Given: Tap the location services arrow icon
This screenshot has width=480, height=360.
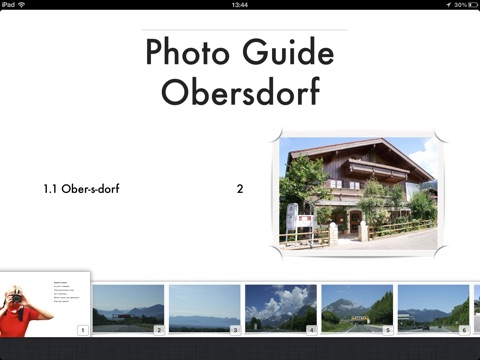Looking at the screenshot, I should 448,5.
